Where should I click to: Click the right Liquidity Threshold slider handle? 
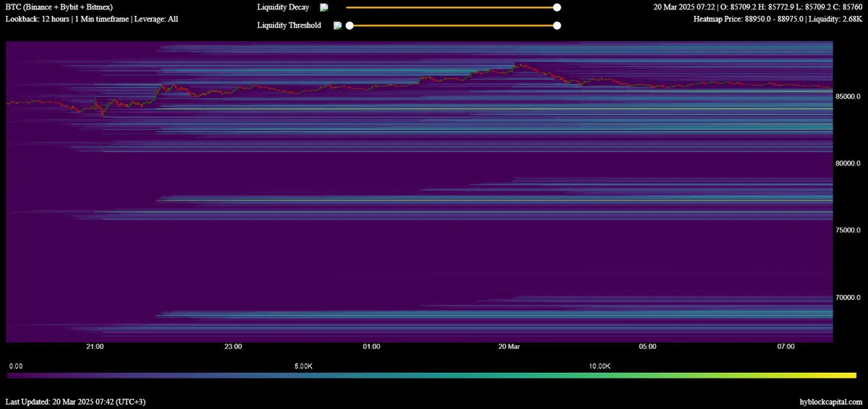(557, 25)
